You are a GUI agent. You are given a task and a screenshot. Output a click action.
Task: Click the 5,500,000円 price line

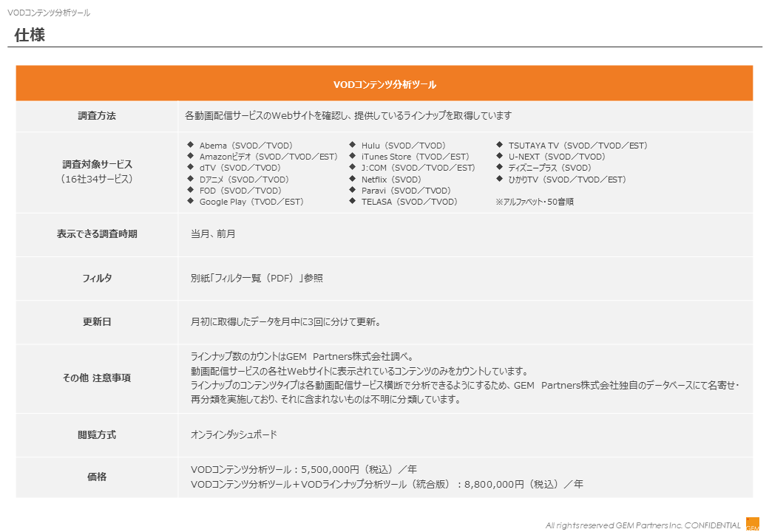coord(304,470)
